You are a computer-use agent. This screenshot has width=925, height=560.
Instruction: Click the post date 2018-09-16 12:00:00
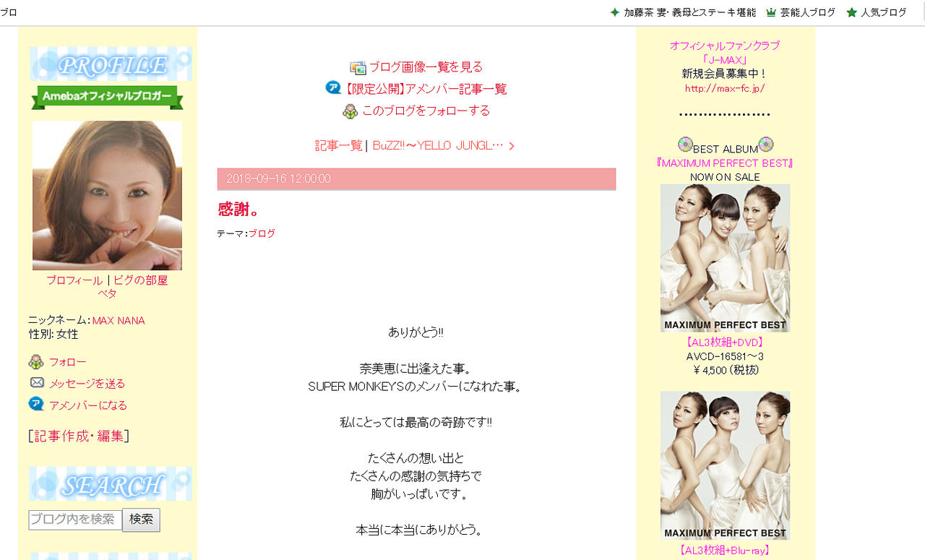point(278,179)
